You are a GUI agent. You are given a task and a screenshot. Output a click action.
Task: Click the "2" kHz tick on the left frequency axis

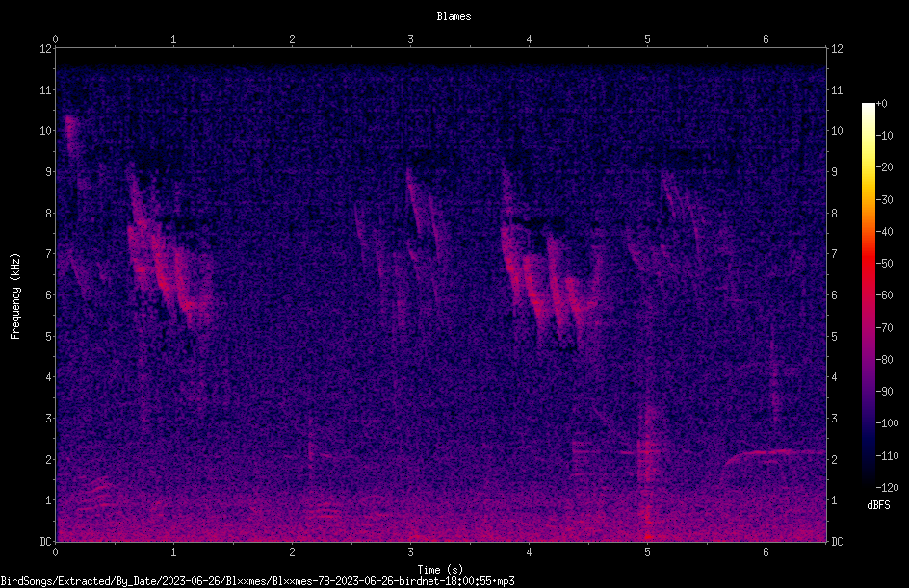point(49,459)
